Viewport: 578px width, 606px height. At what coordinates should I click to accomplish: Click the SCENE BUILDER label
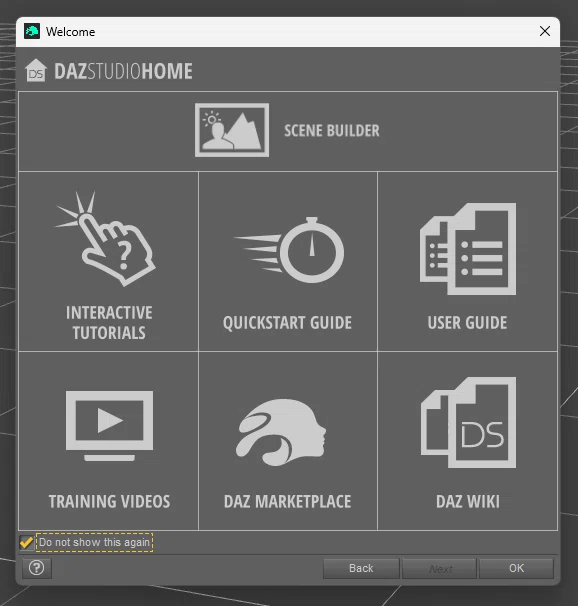click(x=332, y=131)
